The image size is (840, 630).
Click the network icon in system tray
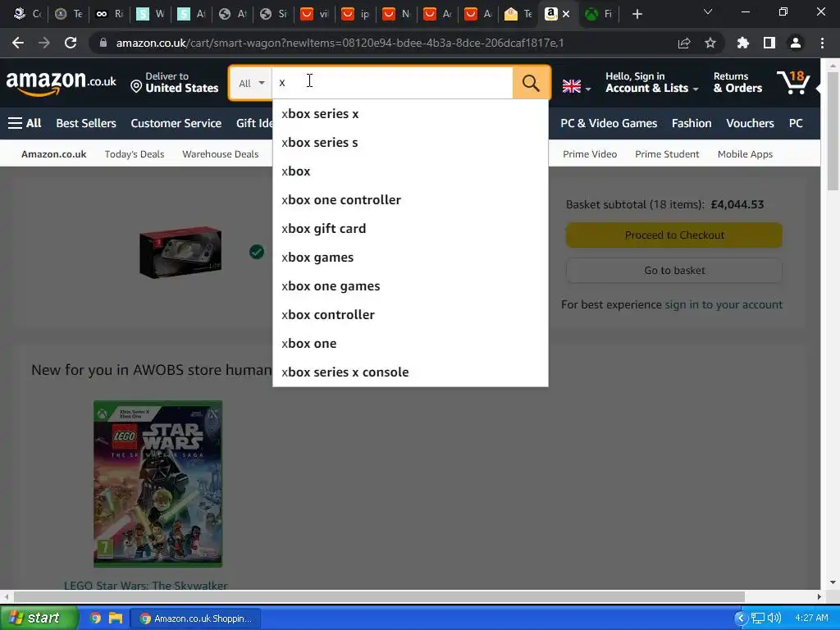tap(757, 619)
